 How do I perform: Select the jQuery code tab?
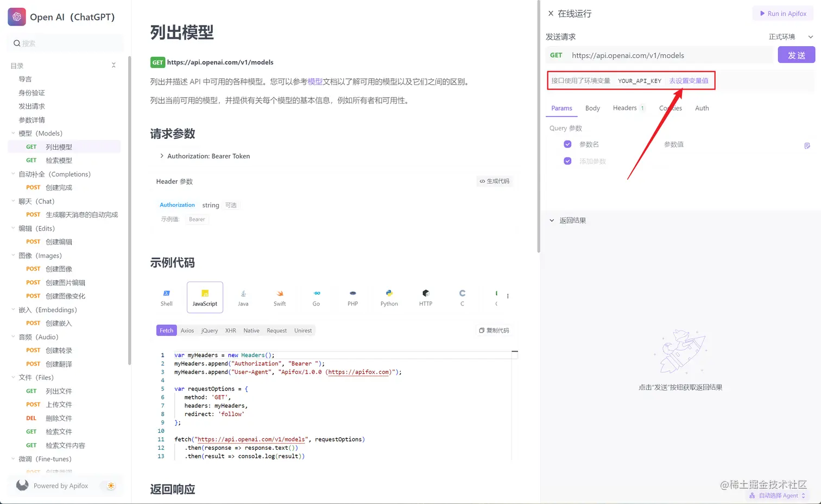point(210,330)
